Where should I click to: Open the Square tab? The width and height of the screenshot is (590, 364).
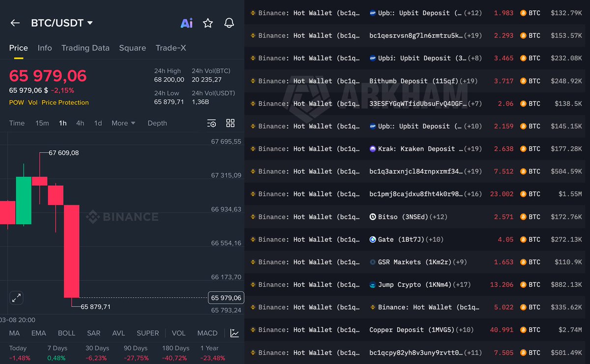click(132, 48)
